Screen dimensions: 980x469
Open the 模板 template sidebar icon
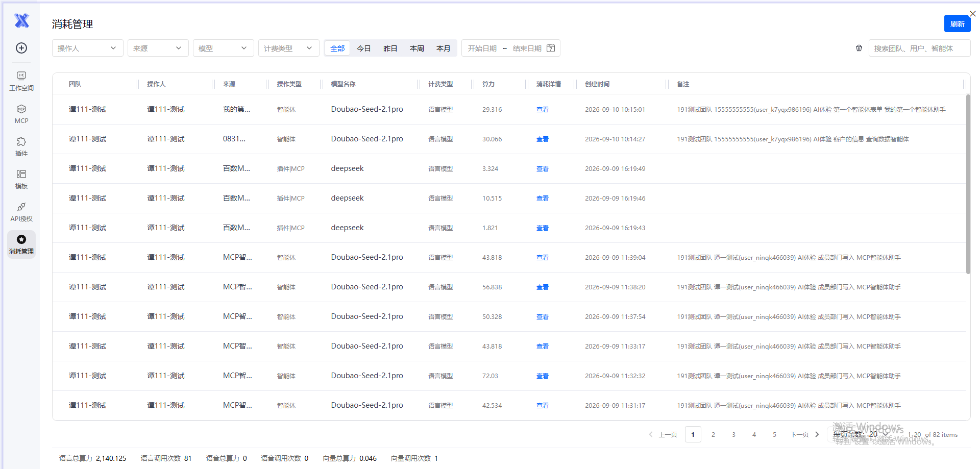pyautogui.click(x=21, y=179)
